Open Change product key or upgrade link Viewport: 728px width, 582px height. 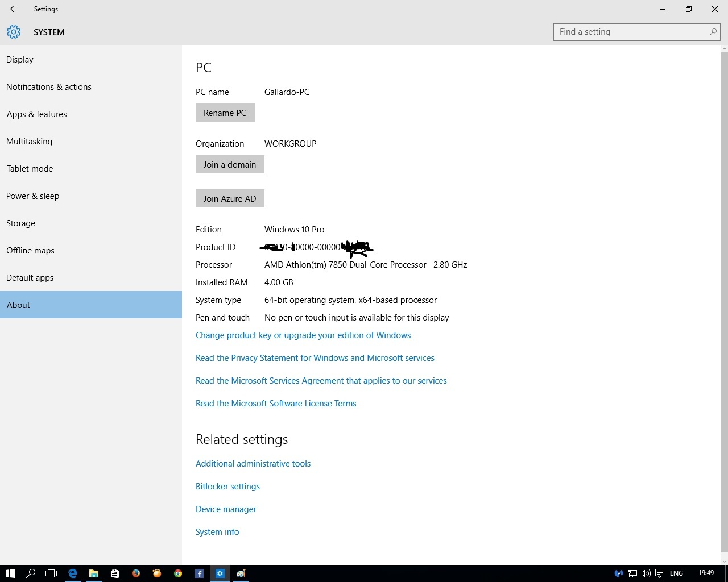[x=303, y=335]
